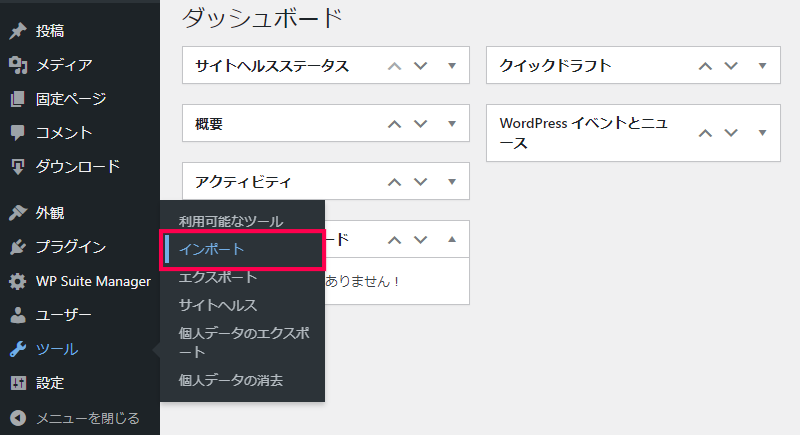Move WordPress イベントとニュース panel down
Image resolution: width=800 pixels, height=435 pixels.
point(731,133)
